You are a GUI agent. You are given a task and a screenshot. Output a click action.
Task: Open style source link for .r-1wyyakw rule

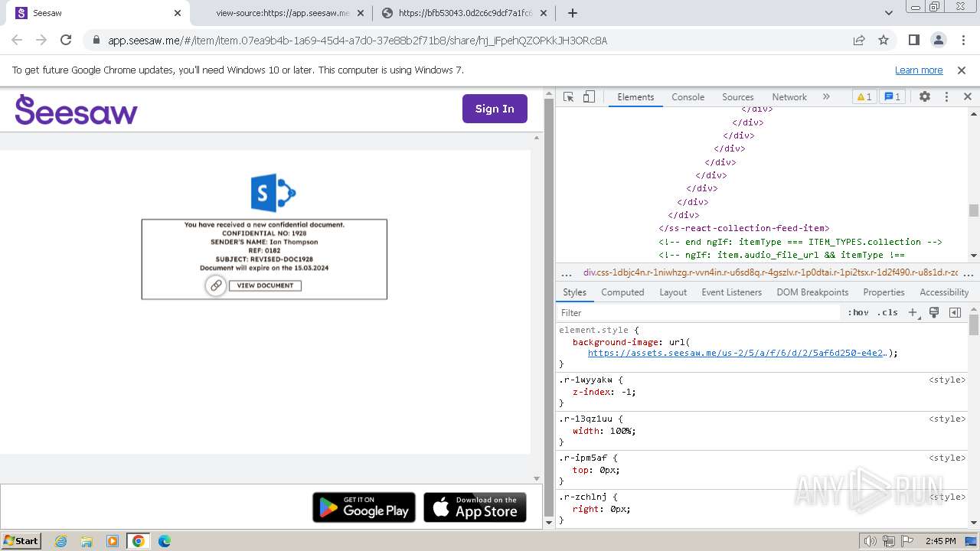point(947,380)
